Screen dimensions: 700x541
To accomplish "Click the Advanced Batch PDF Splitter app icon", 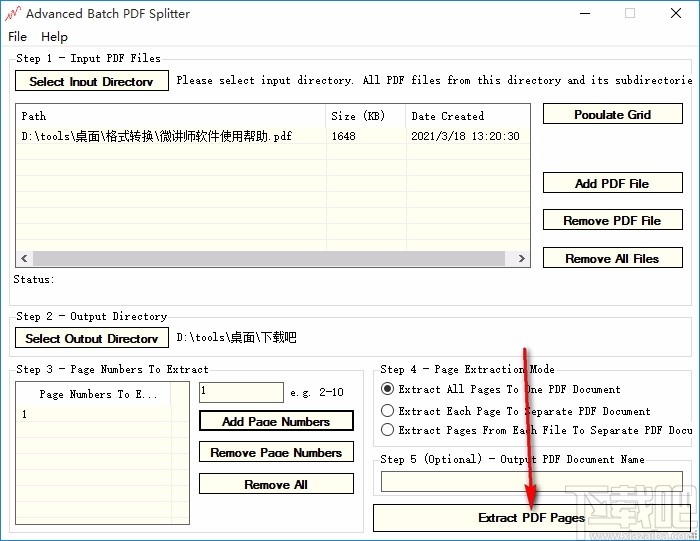I will (x=12, y=13).
